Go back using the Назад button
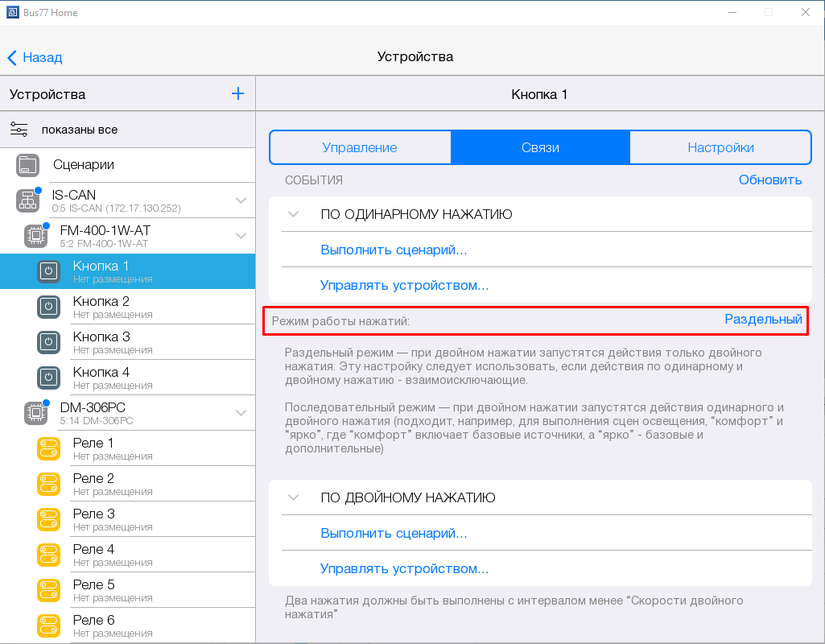Viewport: 825px width, 644px height. click(35, 57)
